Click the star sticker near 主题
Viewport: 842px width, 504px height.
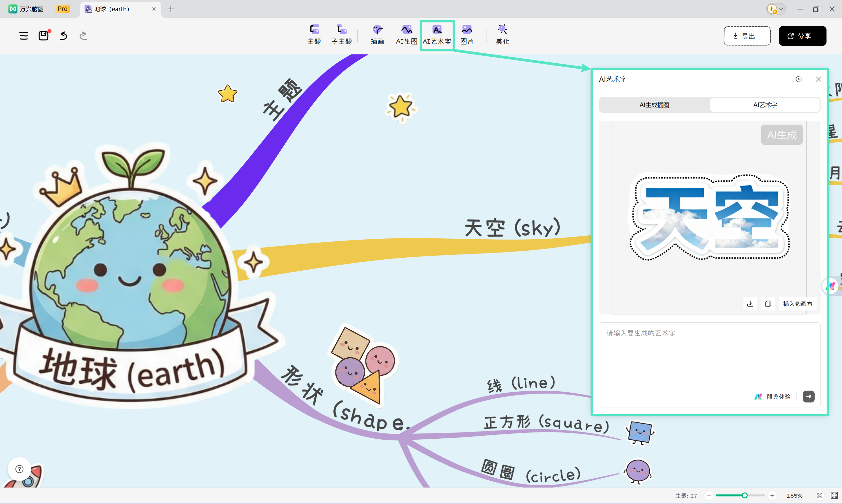228,94
